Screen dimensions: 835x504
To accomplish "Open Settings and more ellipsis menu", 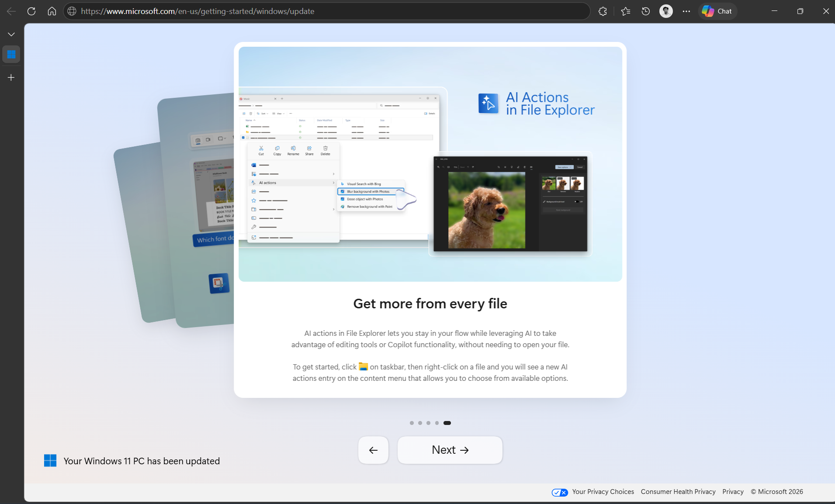I will [x=686, y=11].
